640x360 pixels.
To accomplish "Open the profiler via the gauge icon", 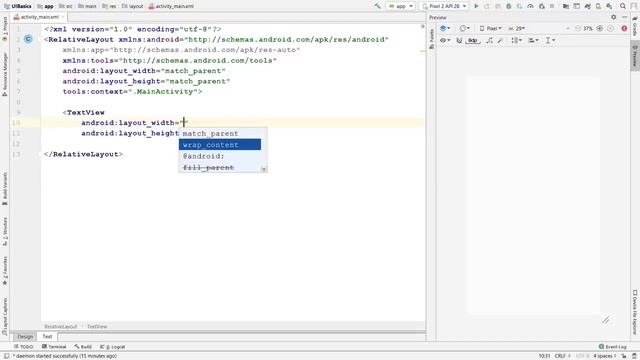I will (530, 6).
